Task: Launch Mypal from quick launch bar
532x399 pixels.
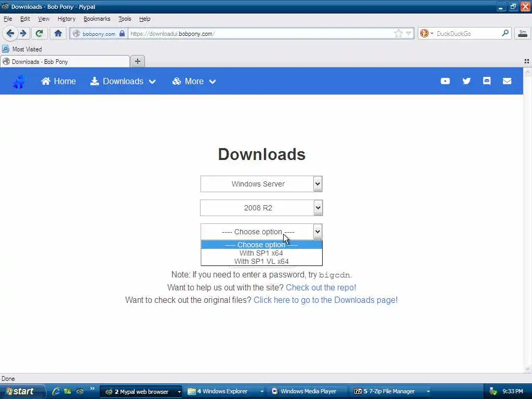Action: (x=79, y=391)
